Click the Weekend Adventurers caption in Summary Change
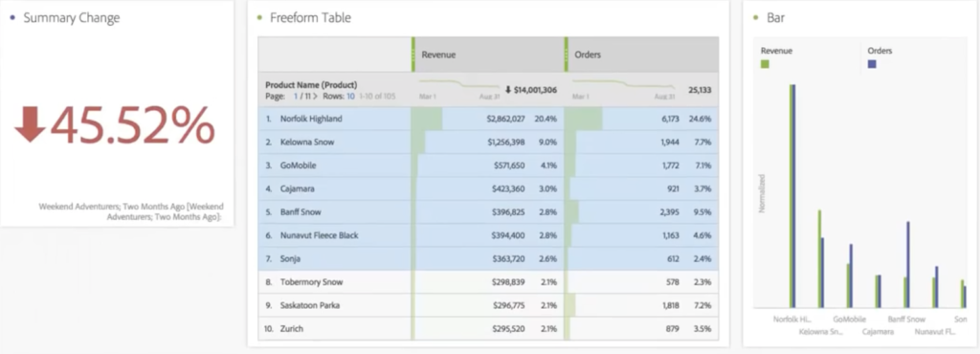Viewport: 980px width, 354px height. pyautogui.click(x=130, y=211)
